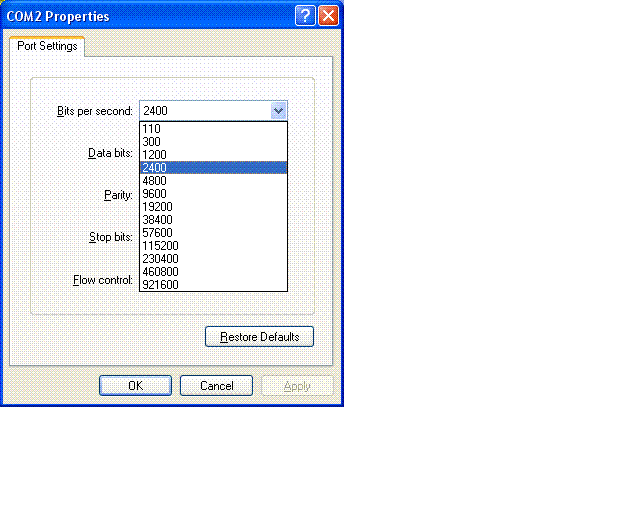
Task: Collapse the Bits per second dropdown arrow
Action: point(278,111)
